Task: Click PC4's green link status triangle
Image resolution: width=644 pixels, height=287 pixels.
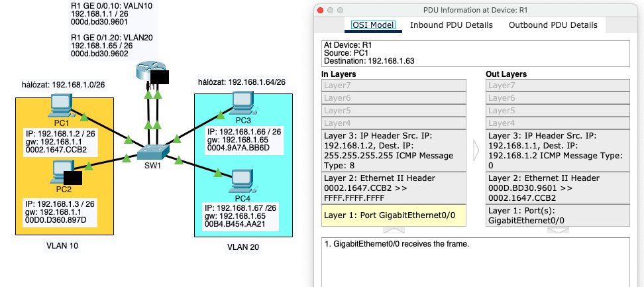Action: coord(218,173)
